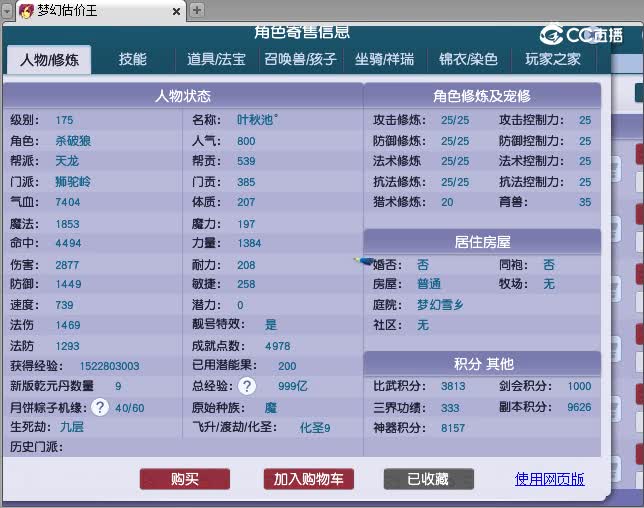
Task: Close the 梦幻估价王 browser tab
Action: [176, 11]
